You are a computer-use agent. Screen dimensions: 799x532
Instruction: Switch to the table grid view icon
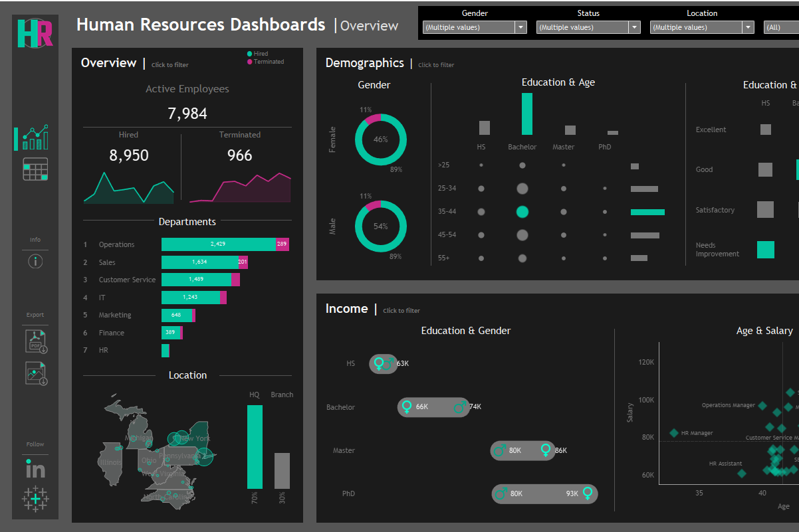click(x=35, y=169)
